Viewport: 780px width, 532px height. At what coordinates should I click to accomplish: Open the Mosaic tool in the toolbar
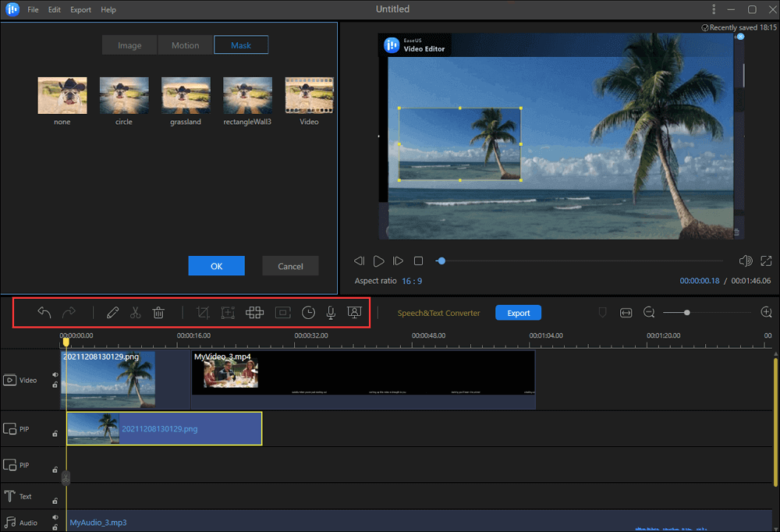point(254,313)
